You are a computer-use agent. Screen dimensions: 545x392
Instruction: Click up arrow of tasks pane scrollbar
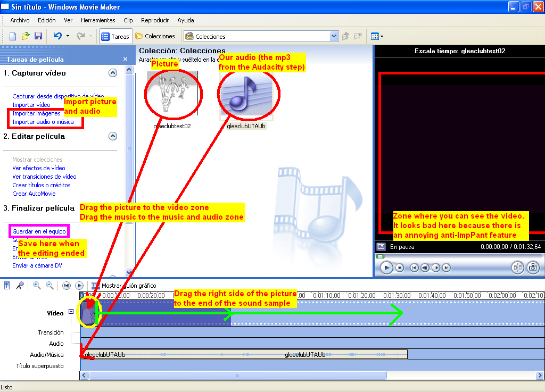(x=129, y=70)
